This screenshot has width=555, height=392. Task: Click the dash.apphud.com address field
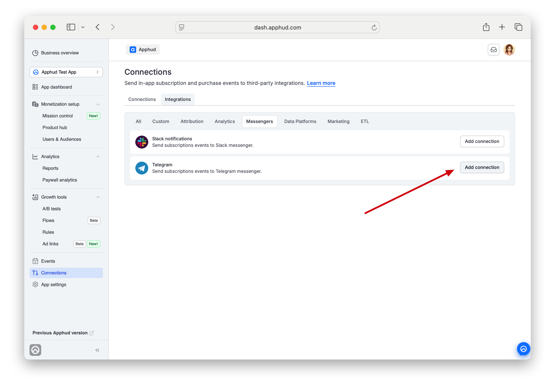point(277,27)
